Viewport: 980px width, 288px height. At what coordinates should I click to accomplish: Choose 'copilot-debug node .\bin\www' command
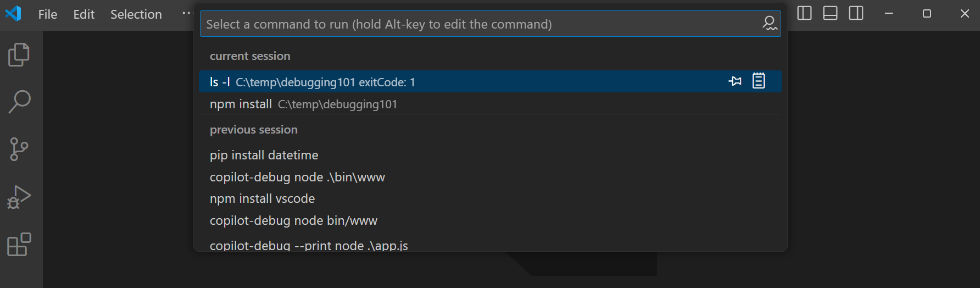pos(297,177)
